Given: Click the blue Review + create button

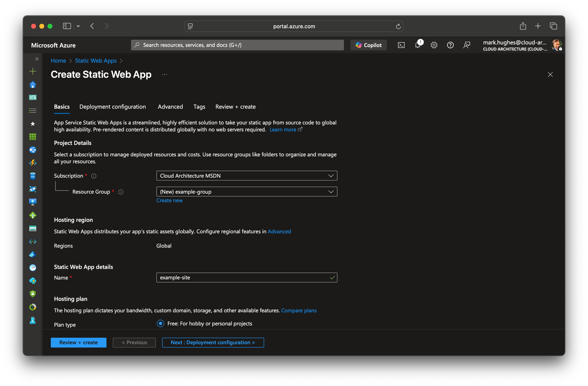Looking at the screenshot, I should click(x=79, y=343).
